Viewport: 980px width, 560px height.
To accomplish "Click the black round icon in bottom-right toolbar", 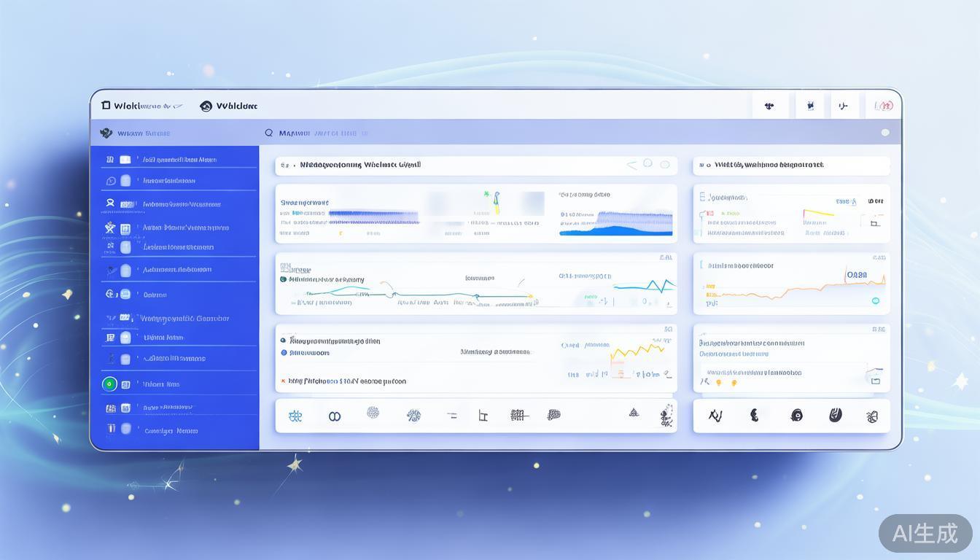I will pyautogui.click(x=796, y=415).
